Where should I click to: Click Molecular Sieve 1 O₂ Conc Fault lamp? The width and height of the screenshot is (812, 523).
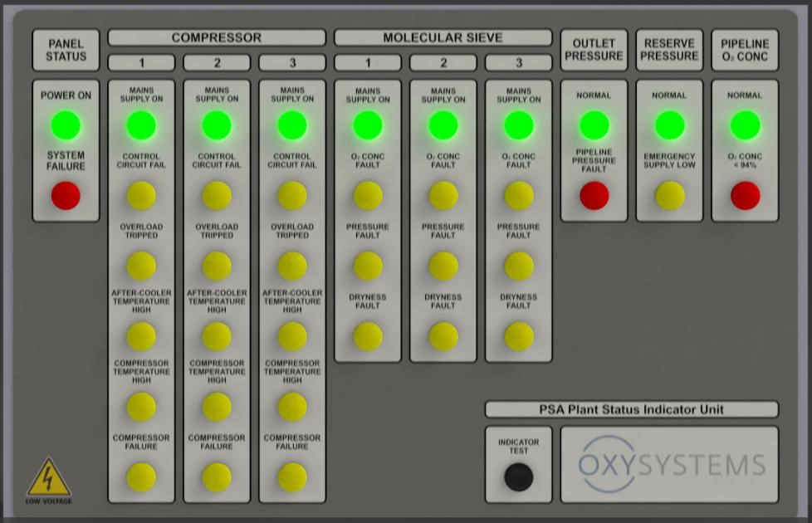368,196
